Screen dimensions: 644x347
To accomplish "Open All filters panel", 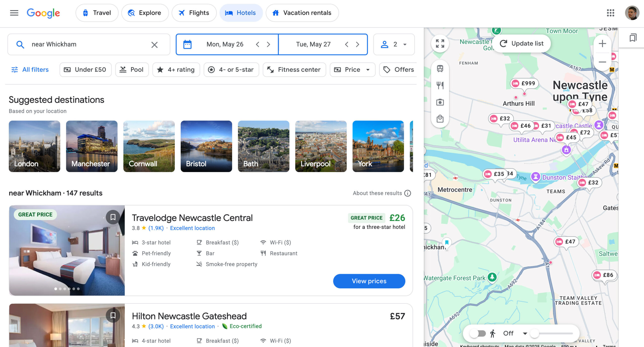I will pyautogui.click(x=30, y=70).
